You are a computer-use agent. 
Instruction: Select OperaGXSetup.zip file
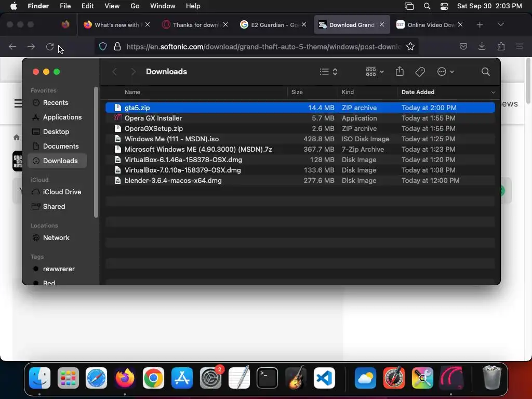(300, 129)
